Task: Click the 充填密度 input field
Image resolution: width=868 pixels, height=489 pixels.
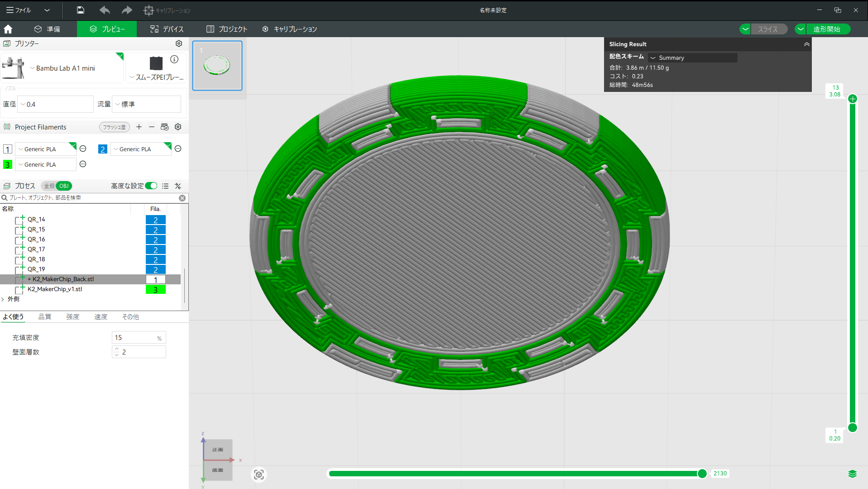Action: tap(139, 338)
